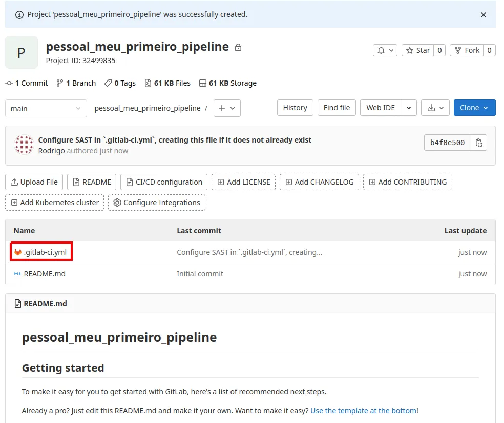Open the Clone dropdown
Image resolution: width=504 pixels, height=423 pixels.
click(x=474, y=108)
